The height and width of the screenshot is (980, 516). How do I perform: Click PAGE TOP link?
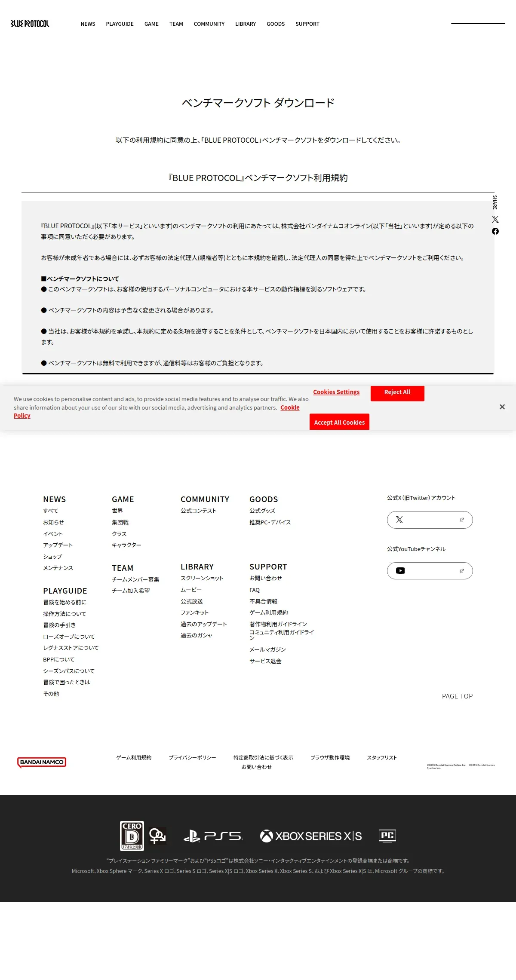pos(457,696)
